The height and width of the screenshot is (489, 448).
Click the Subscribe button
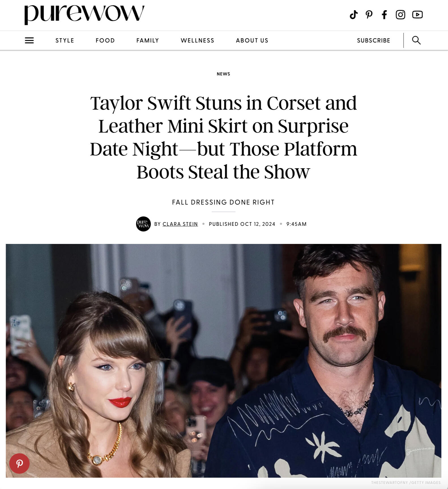coord(374,40)
